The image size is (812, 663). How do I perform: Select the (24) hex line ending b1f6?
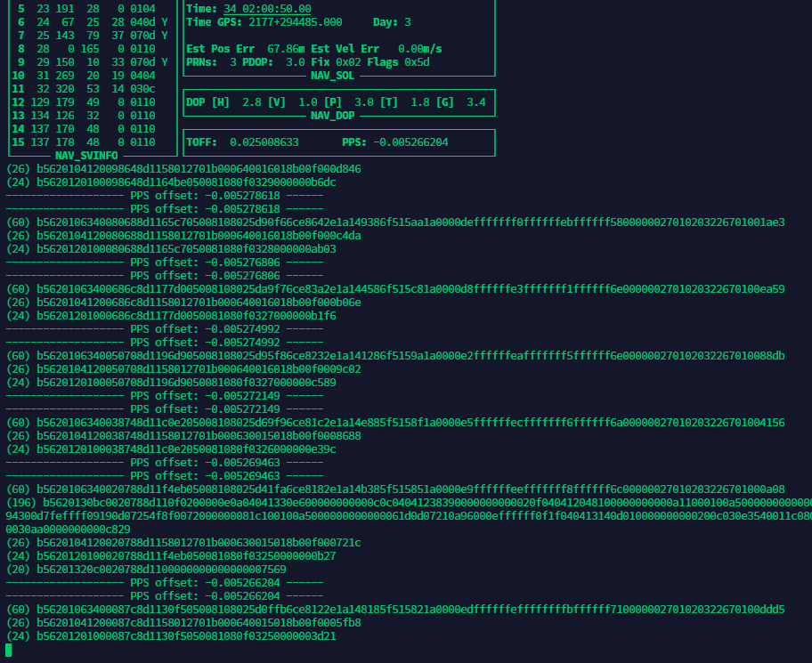pos(171,316)
